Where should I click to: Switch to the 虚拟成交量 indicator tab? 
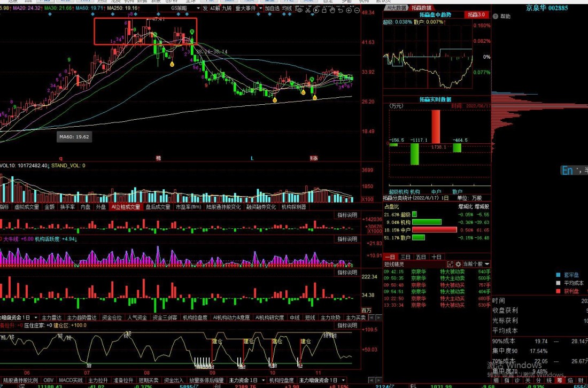(x=27, y=207)
